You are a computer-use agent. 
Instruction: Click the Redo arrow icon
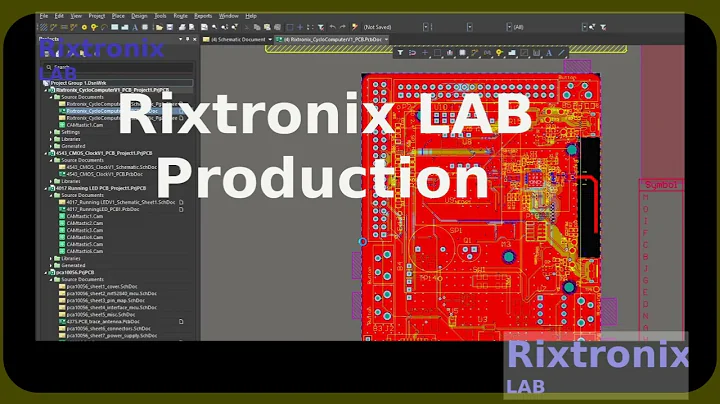point(342,27)
